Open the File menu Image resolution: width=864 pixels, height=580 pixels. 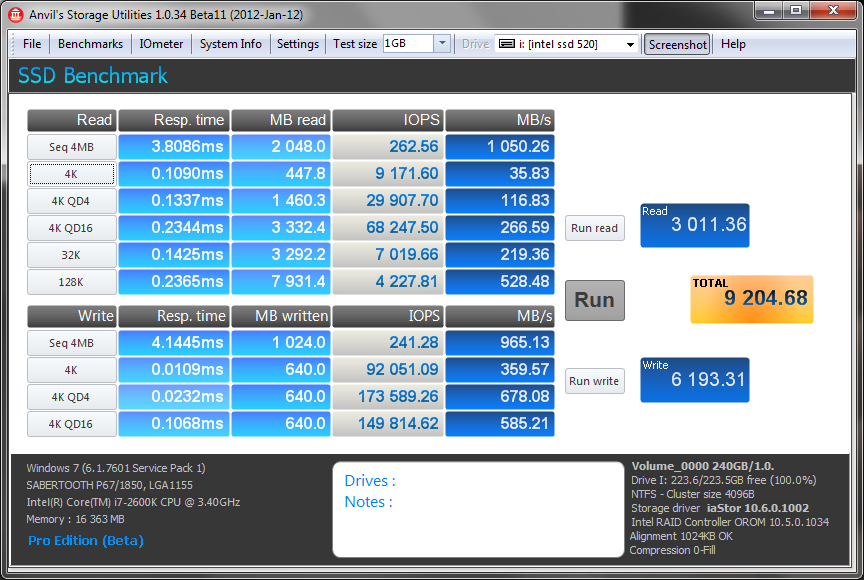tap(32, 44)
